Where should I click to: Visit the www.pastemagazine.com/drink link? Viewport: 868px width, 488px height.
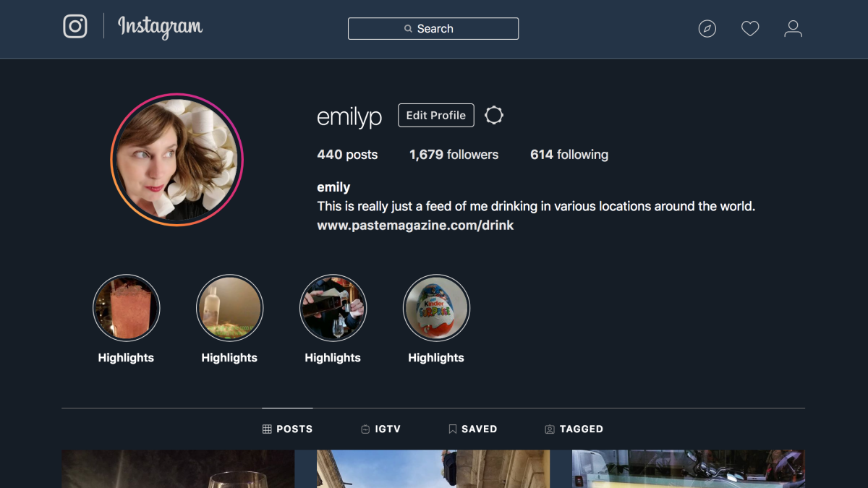(415, 226)
